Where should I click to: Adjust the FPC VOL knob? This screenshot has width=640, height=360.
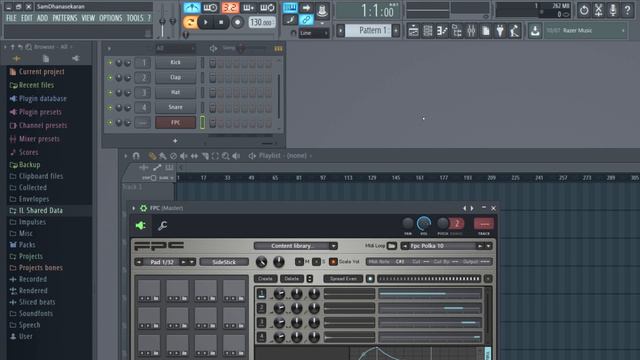[424, 224]
